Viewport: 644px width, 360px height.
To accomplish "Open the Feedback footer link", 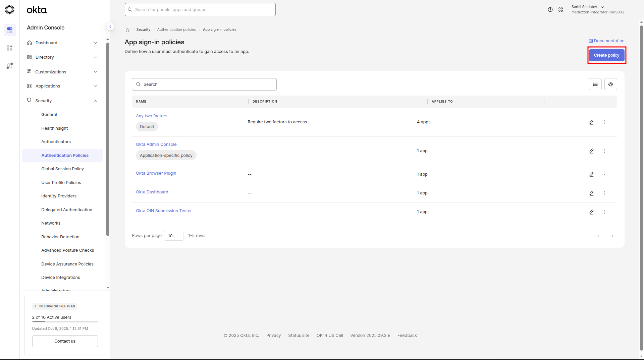I will [407, 336].
